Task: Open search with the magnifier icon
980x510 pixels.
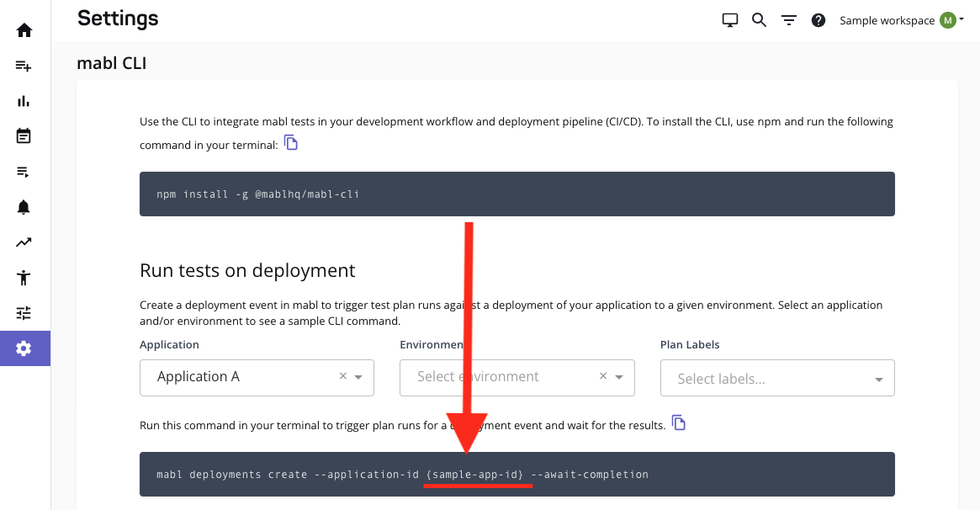Action: (x=759, y=19)
